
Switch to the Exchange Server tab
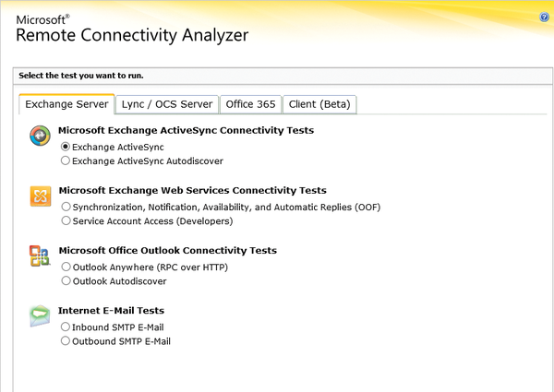(x=66, y=104)
